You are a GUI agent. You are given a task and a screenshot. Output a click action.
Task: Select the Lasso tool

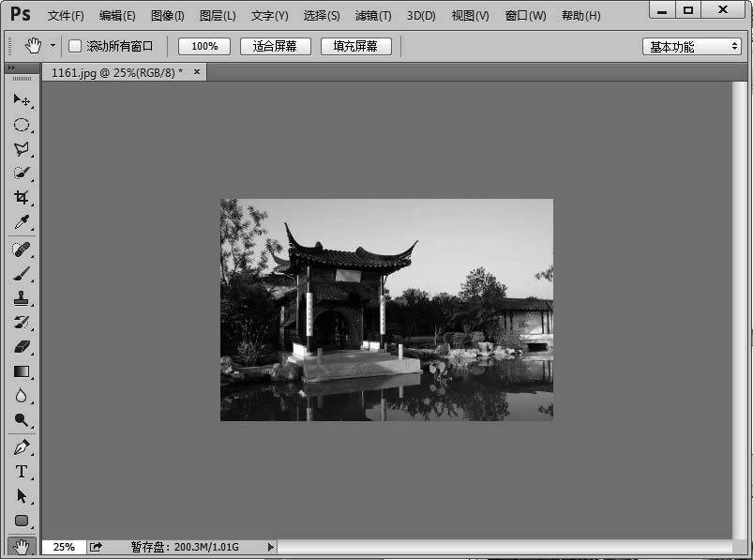coord(21,149)
